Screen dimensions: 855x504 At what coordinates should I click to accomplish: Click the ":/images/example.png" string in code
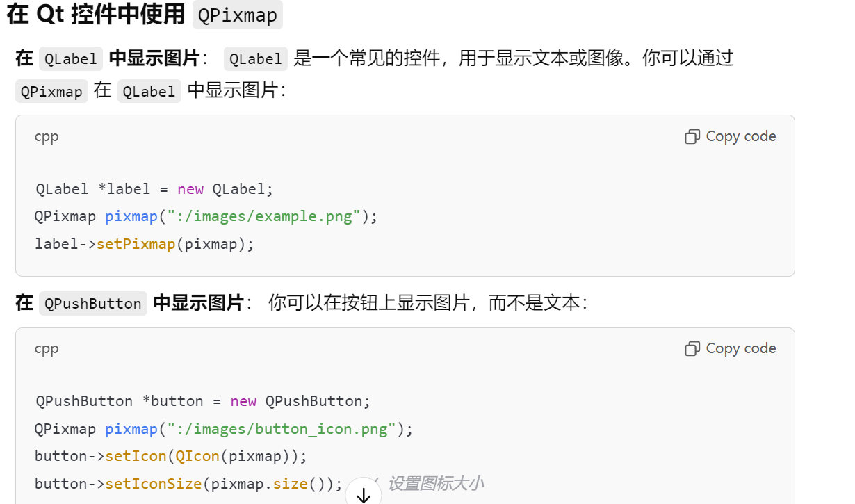263,216
